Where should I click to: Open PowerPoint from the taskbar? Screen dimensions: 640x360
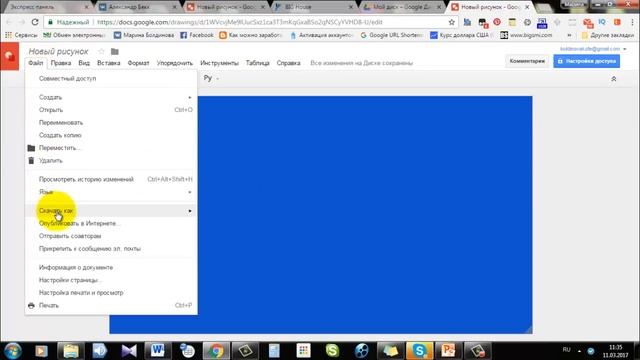tap(448, 351)
